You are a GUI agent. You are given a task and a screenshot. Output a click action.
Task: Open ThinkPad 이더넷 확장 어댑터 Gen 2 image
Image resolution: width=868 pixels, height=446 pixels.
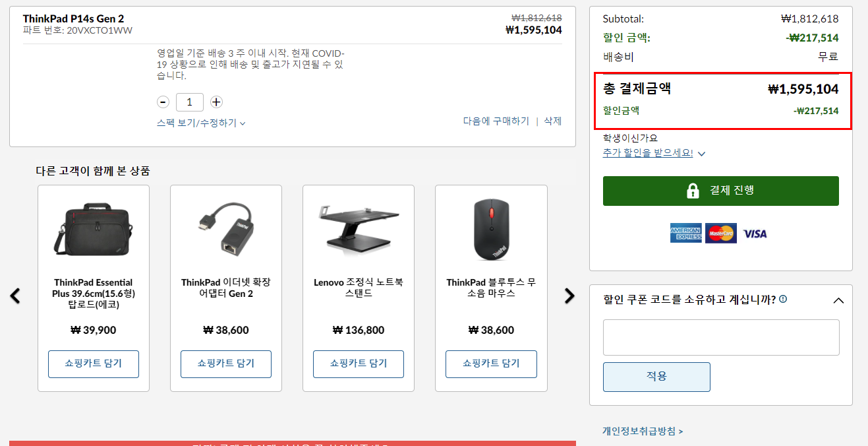tap(225, 228)
